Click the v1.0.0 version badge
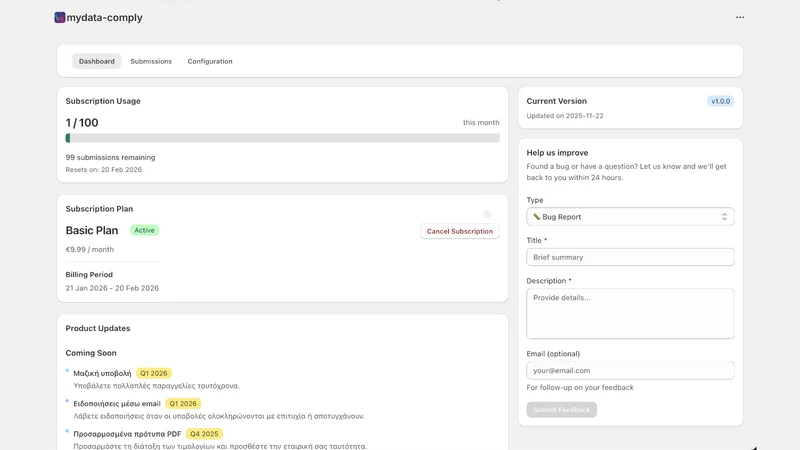Viewport: 800px width, 450px height. click(720, 101)
